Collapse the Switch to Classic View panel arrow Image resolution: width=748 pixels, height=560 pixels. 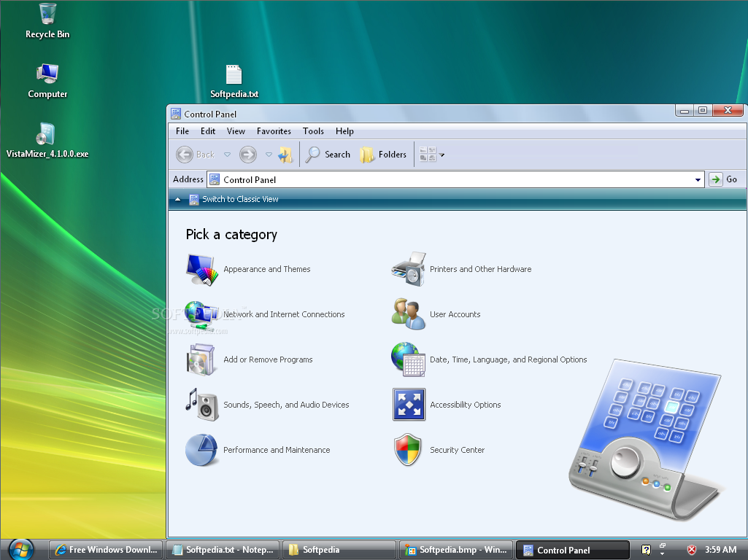pos(177,199)
